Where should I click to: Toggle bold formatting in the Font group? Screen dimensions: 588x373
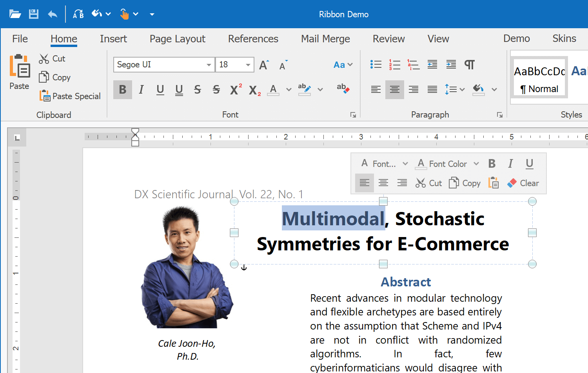click(122, 89)
